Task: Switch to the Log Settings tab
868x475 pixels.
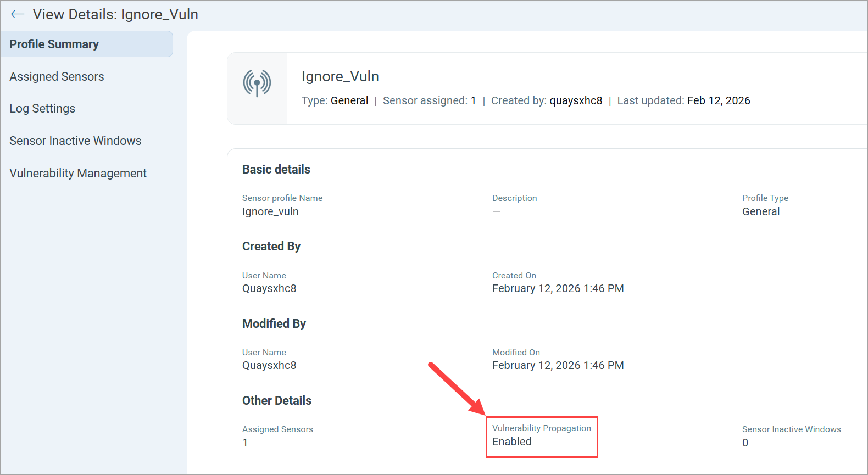Action: (42, 109)
